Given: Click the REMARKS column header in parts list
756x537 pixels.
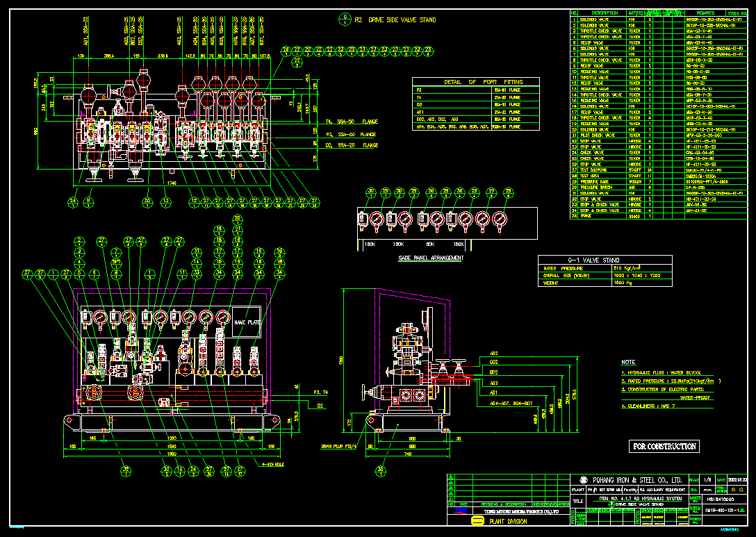Looking at the screenshot, I should pyautogui.click(x=695, y=13).
